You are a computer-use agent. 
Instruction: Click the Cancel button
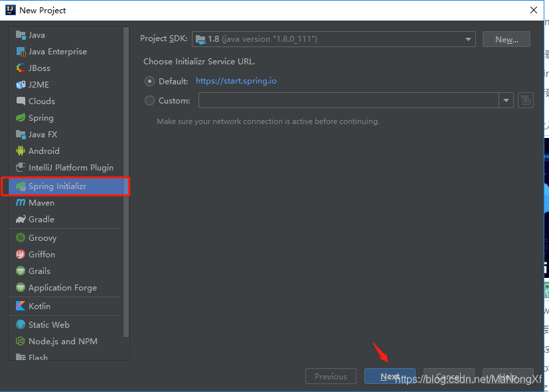coord(449,376)
